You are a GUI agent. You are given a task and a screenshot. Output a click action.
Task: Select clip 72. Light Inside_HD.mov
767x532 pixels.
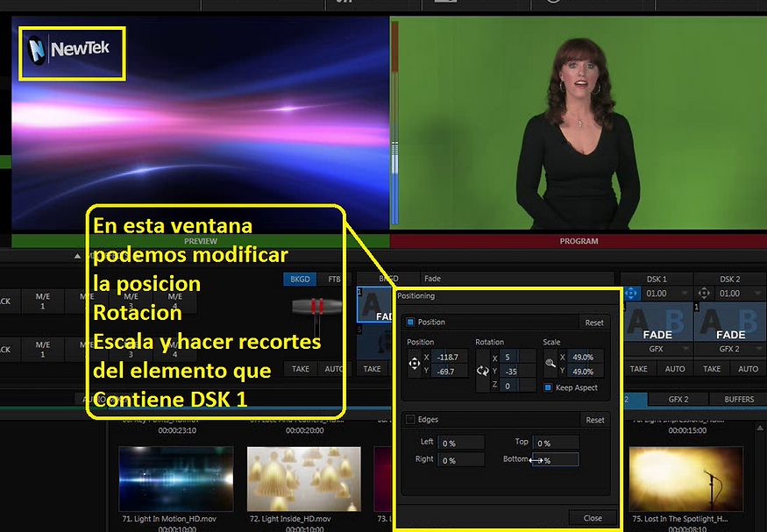pyautogui.click(x=304, y=479)
